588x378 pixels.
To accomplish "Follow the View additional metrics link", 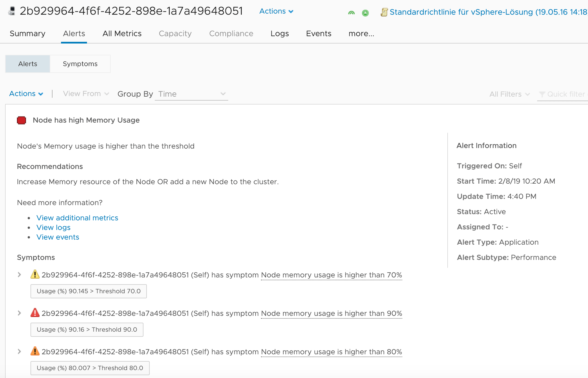I will click(x=77, y=218).
